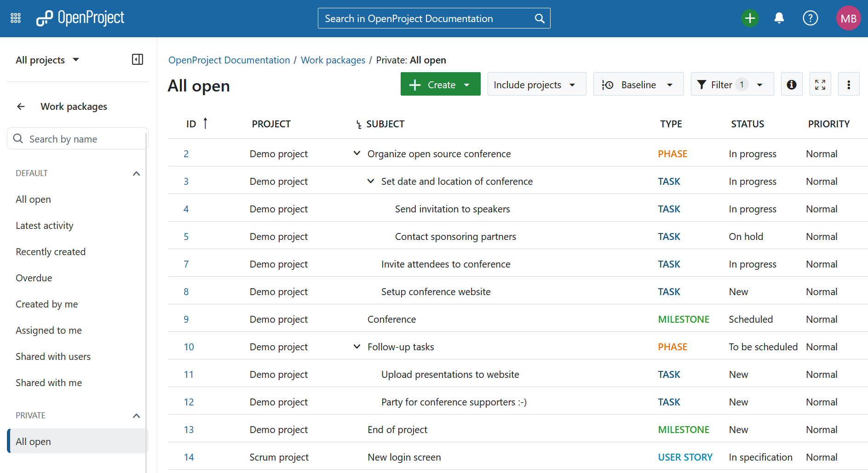Image resolution: width=868 pixels, height=473 pixels.
Task: Open the info details view icon
Action: (792, 85)
